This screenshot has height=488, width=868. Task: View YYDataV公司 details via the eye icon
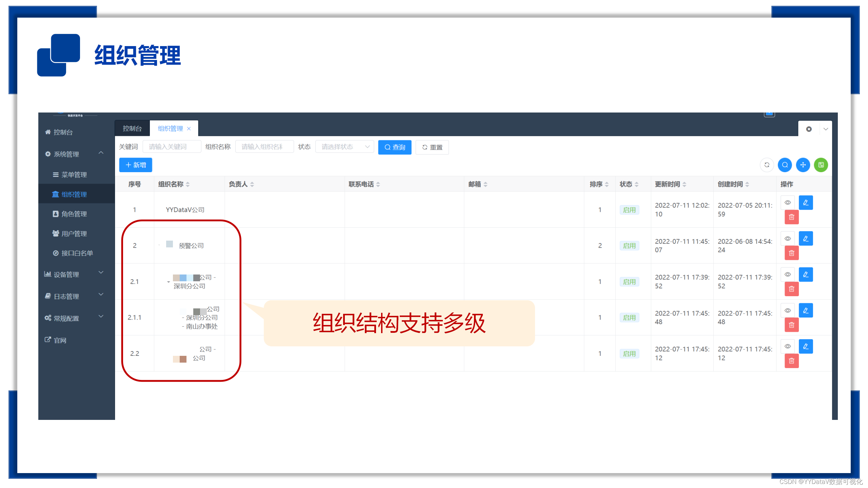pos(788,202)
